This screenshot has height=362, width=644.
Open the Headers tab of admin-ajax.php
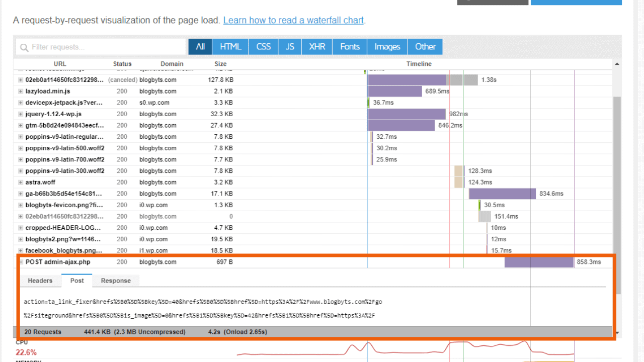40,281
